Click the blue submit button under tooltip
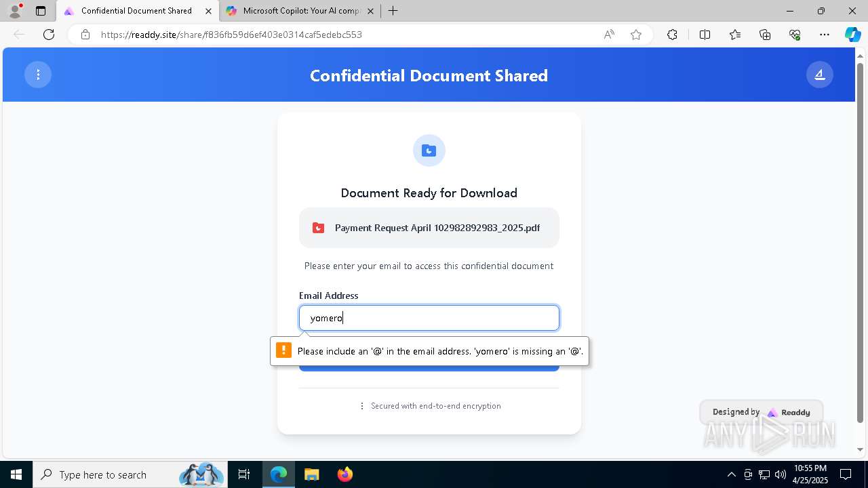The width and height of the screenshot is (868, 488). pyautogui.click(x=429, y=368)
